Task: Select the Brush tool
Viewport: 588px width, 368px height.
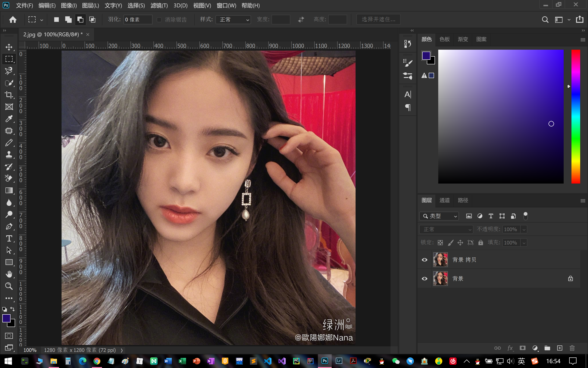Action: click(x=9, y=143)
